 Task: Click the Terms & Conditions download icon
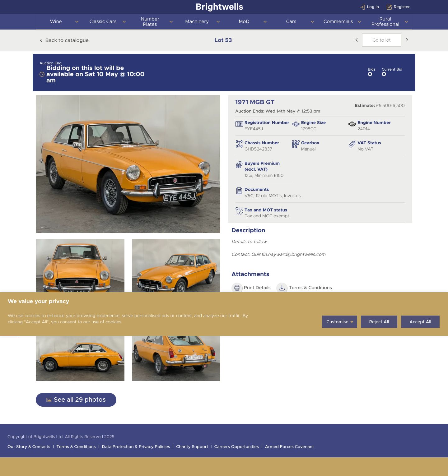click(282, 288)
